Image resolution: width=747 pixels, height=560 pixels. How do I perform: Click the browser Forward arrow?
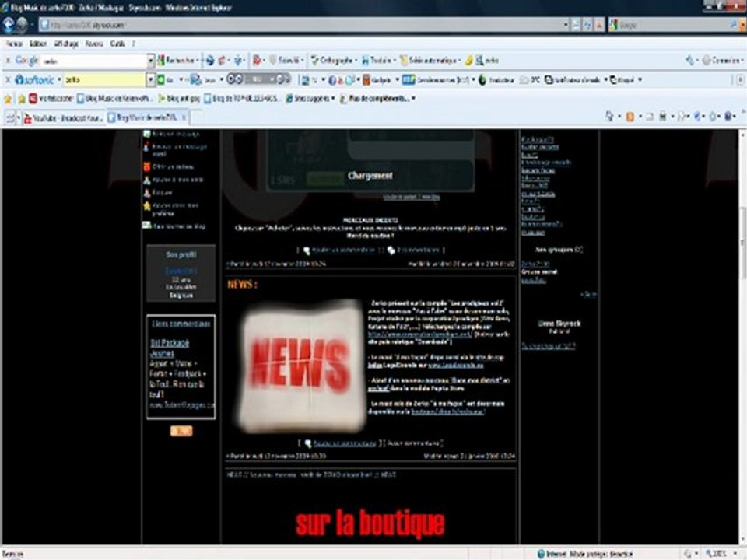pyautogui.click(x=22, y=24)
